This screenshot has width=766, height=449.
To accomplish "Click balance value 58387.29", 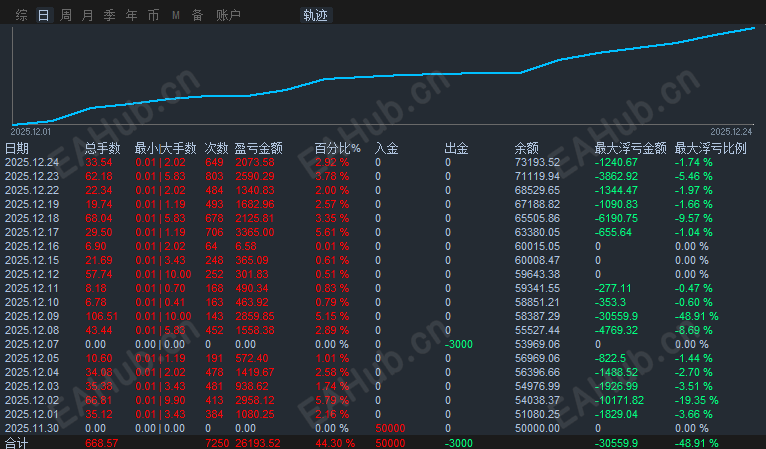I will click(x=537, y=317).
